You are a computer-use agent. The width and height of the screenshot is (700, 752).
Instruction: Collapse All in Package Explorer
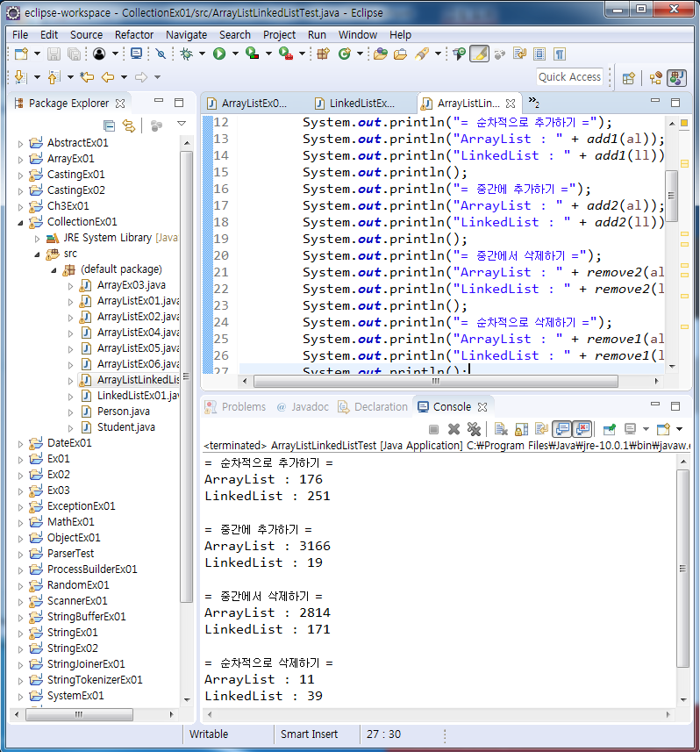(110, 125)
